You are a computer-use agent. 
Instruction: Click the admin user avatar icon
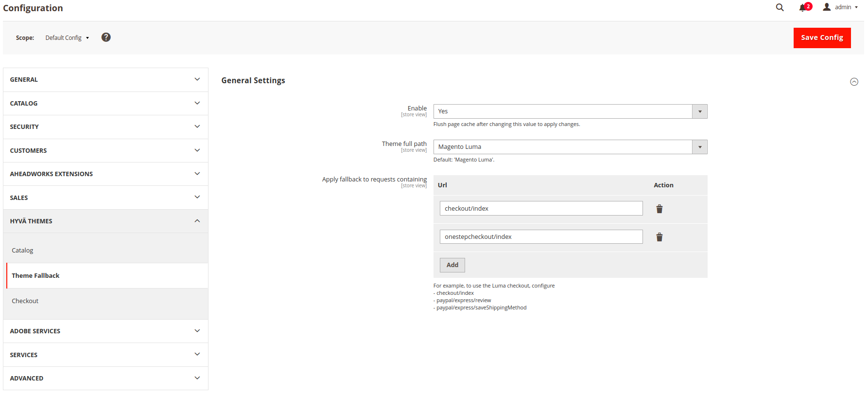click(x=827, y=7)
